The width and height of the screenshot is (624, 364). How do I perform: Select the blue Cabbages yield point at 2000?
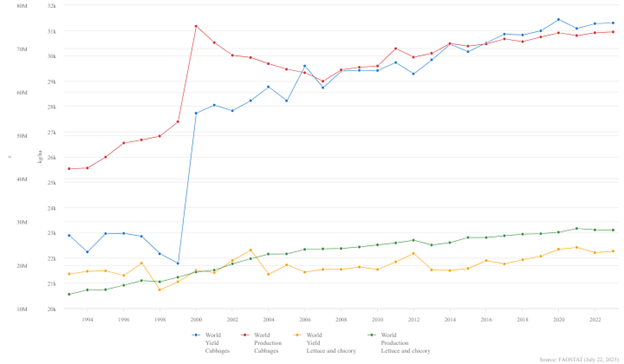(x=196, y=113)
